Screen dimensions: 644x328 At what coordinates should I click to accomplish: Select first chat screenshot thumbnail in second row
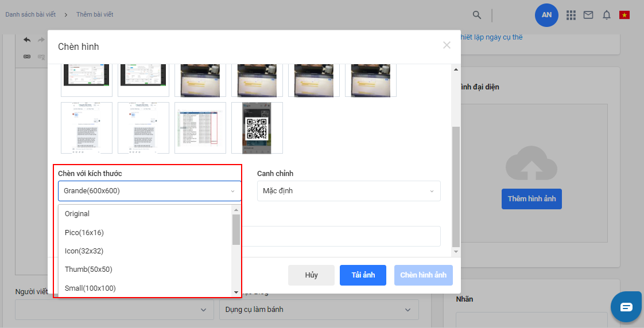point(87,128)
